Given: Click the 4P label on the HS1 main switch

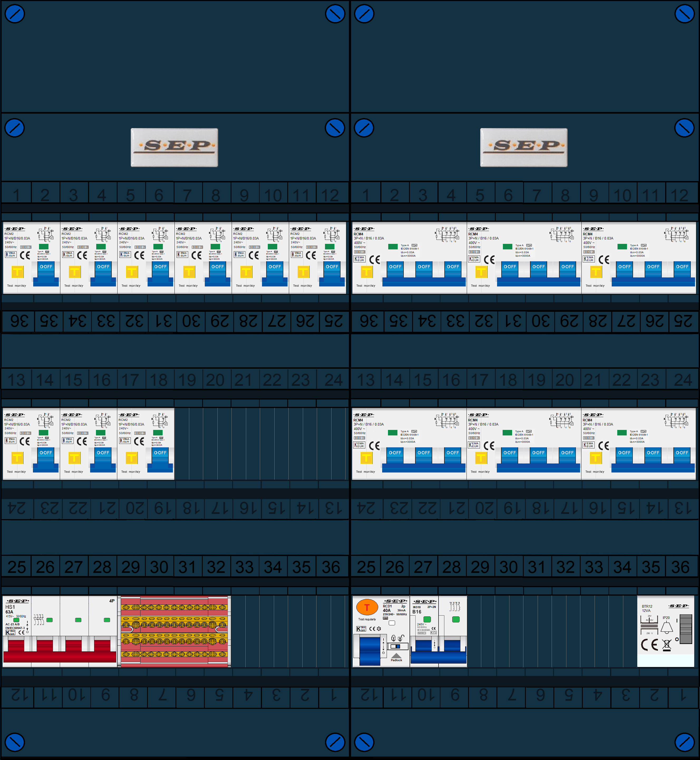Looking at the screenshot, I should point(112,601).
